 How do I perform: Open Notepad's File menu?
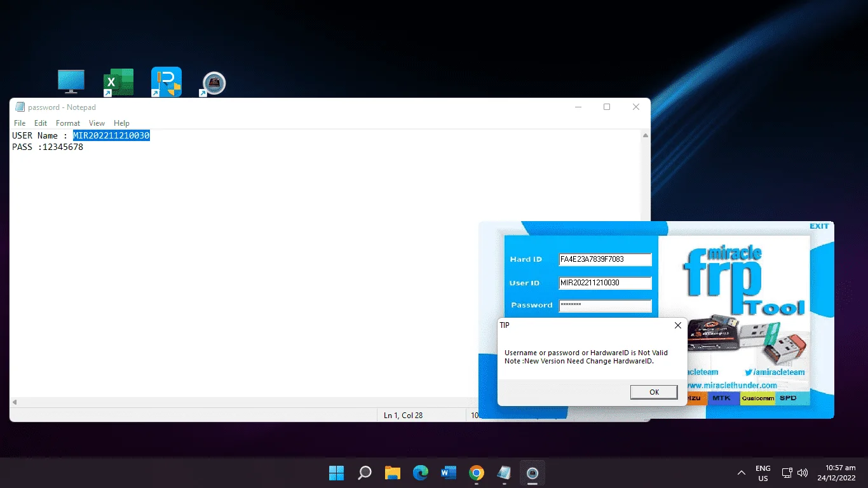pyautogui.click(x=20, y=123)
